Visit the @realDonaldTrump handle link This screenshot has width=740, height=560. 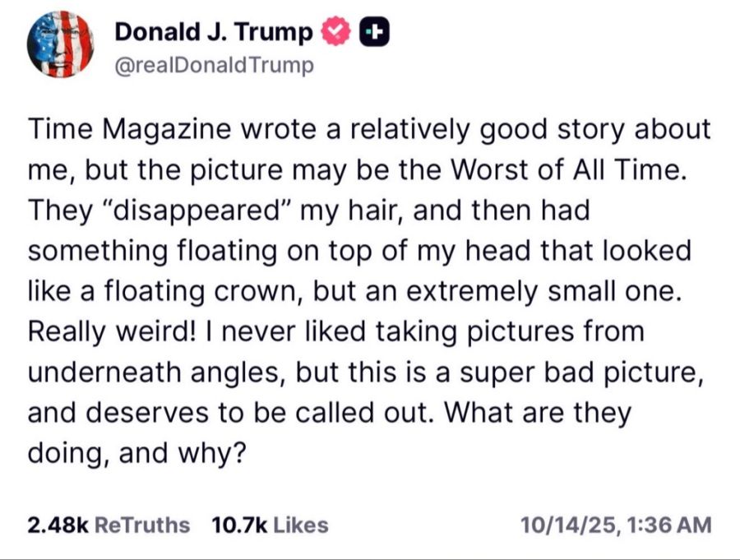click(214, 65)
